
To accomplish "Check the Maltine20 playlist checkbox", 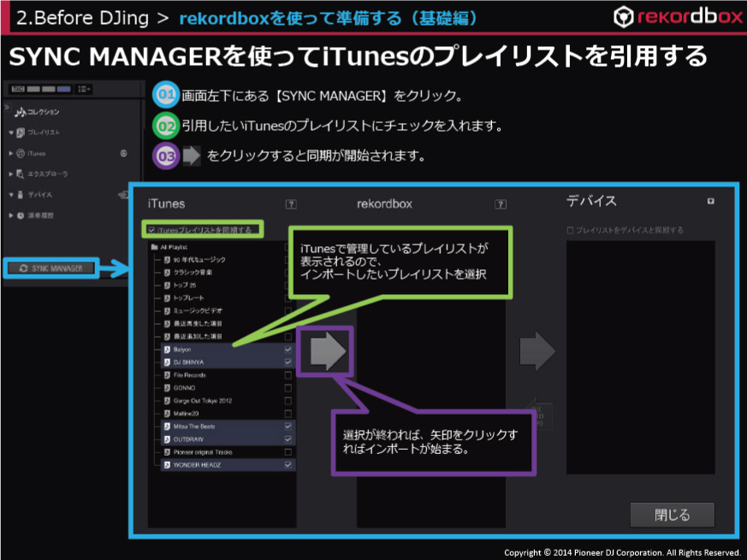I will (x=288, y=414).
